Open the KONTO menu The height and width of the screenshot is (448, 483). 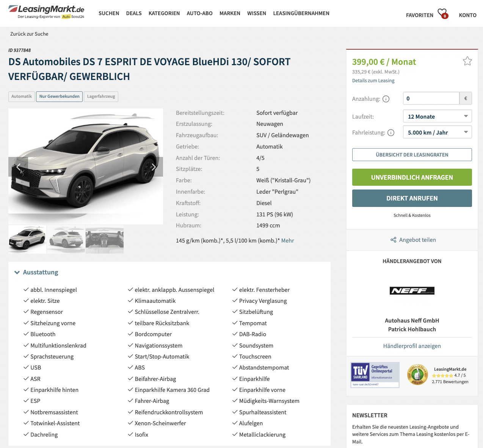(x=467, y=15)
